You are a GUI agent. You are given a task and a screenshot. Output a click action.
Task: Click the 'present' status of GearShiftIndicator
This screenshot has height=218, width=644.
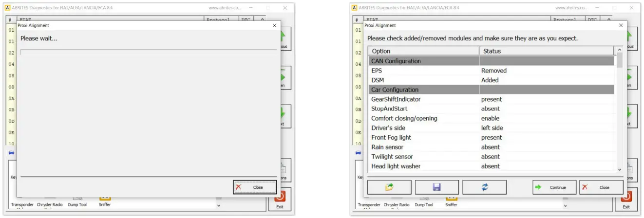pos(492,99)
